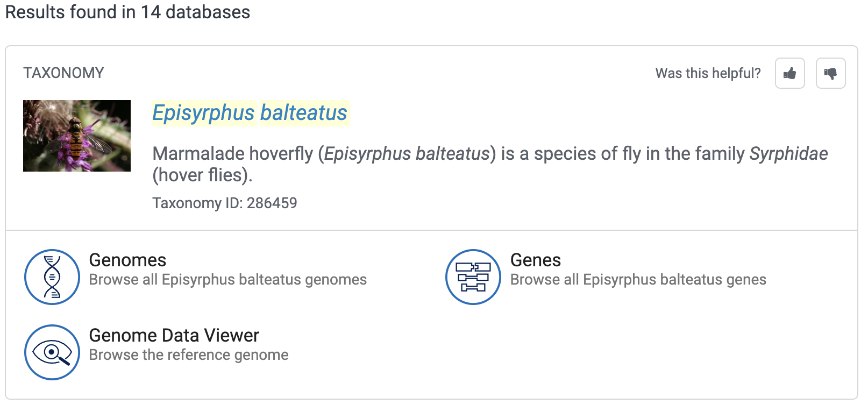Click the marmalade hoverfly photo thumbnail

point(77,136)
